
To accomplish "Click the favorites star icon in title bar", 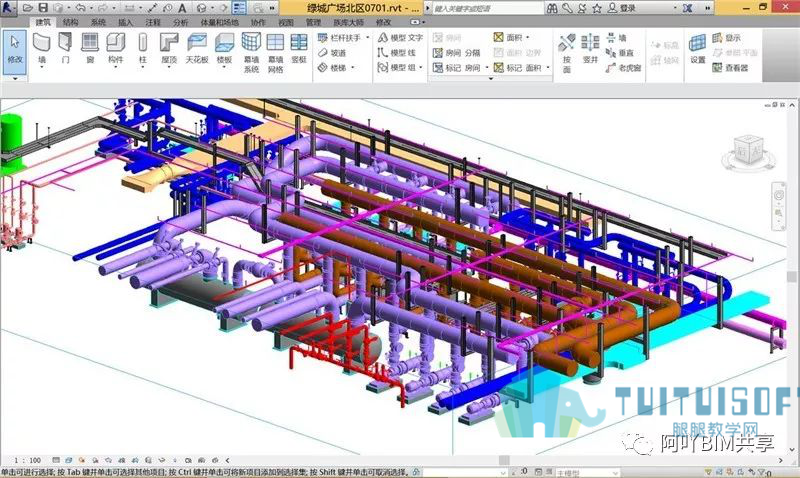I will click(596, 8).
